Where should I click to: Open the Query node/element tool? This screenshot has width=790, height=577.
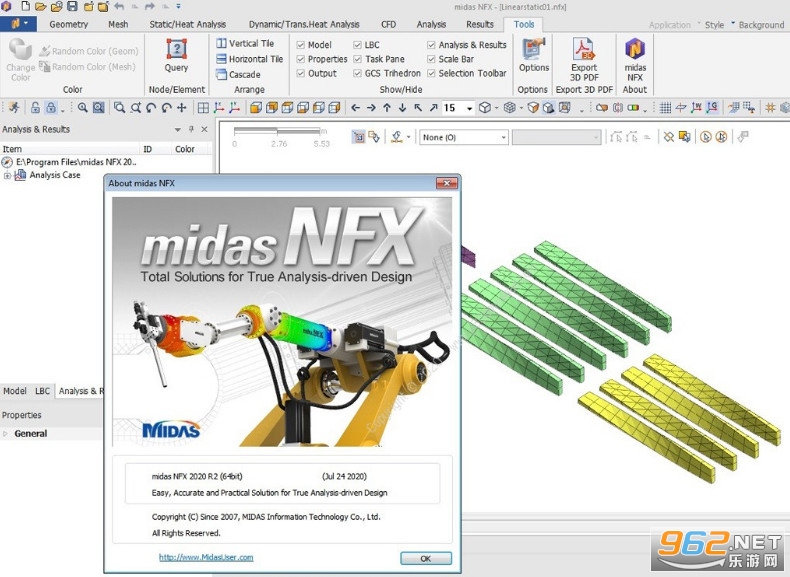pos(176,55)
